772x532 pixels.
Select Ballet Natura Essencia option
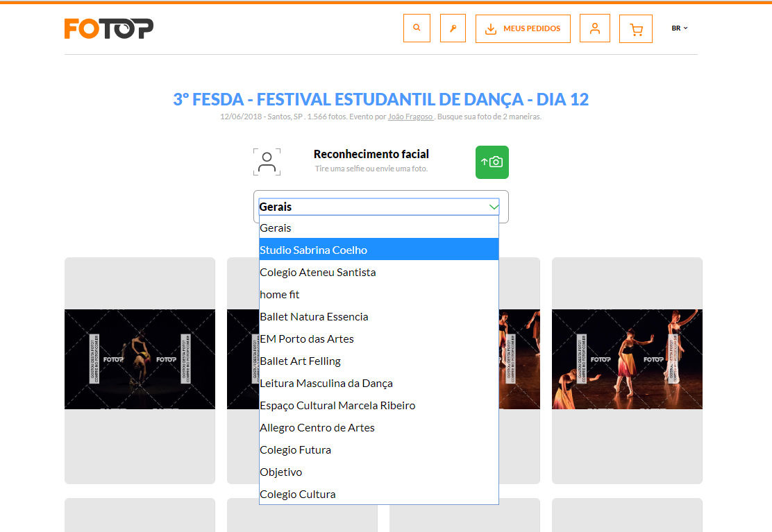[379, 317]
